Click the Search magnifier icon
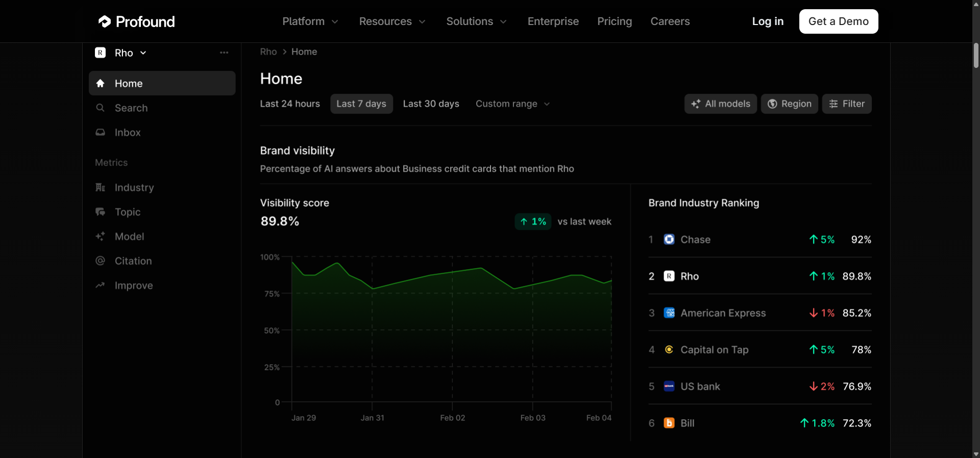The image size is (980, 458). (101, 108)
